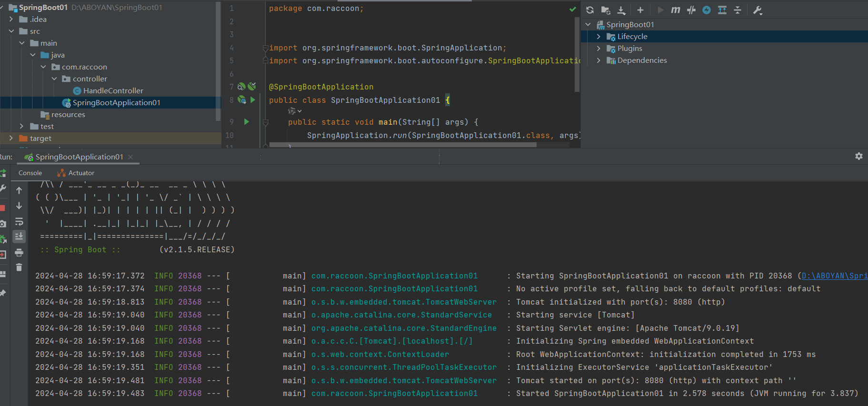Click 'Starting service [Tomcat]' log message
Viewport: 868px width, 406px height.
(575, 315)
